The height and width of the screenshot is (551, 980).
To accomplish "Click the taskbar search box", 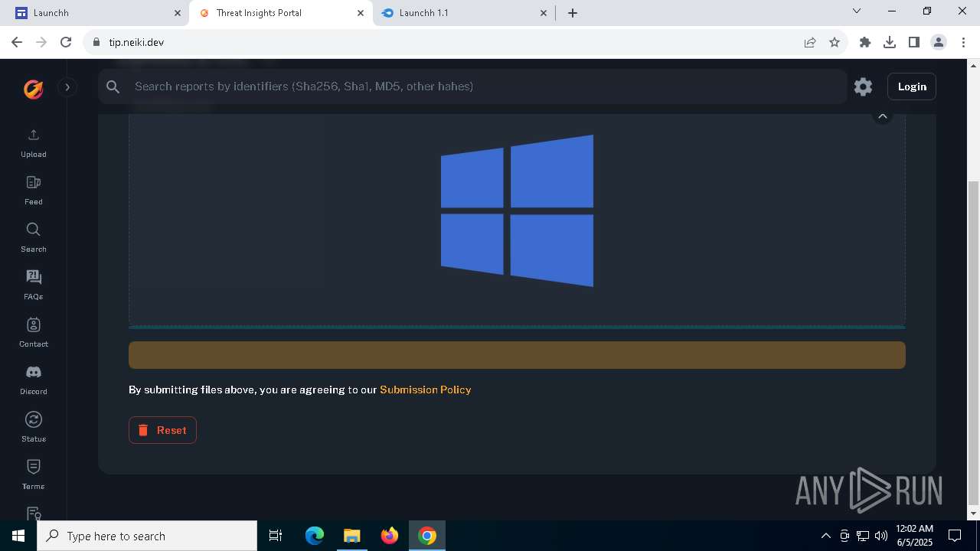I will pos(147,536).
